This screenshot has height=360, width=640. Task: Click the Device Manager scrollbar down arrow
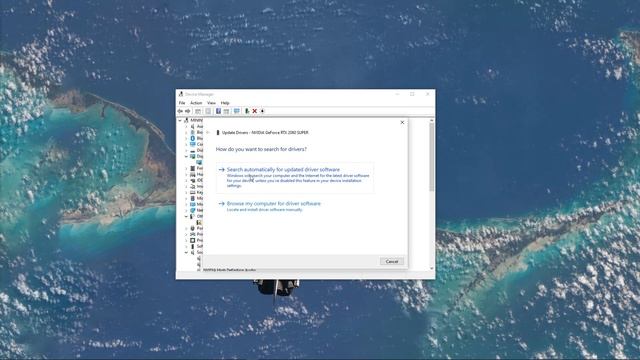[432, 268]
